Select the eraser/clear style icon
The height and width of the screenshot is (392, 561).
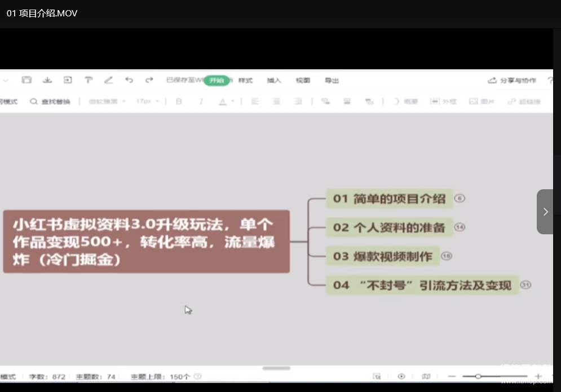pos(108,80)
